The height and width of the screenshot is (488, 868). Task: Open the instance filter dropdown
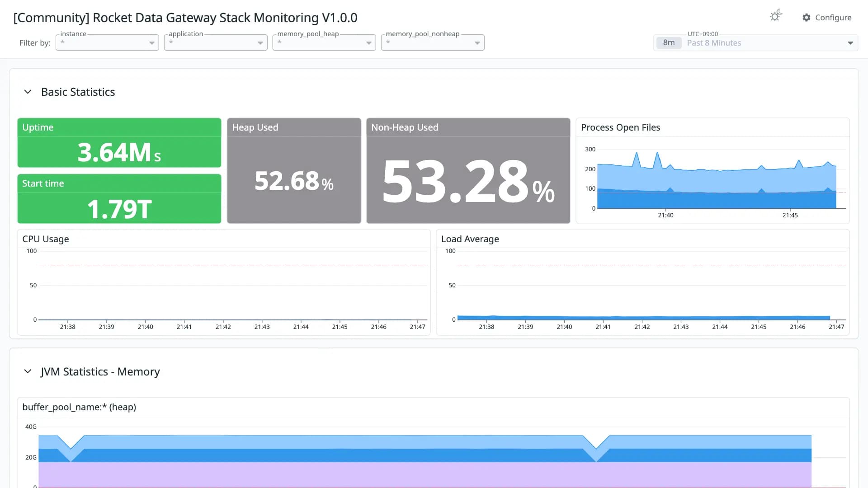107,42
